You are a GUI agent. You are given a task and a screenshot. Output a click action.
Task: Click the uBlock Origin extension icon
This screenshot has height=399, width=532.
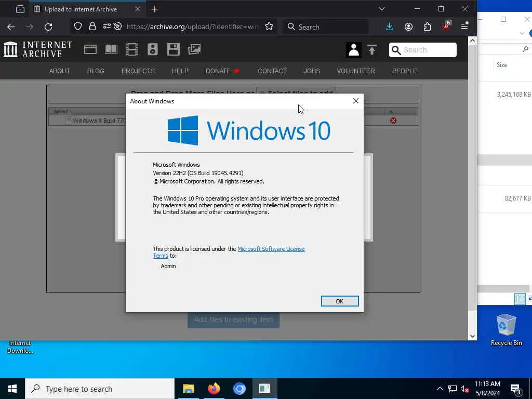point(446,26)
